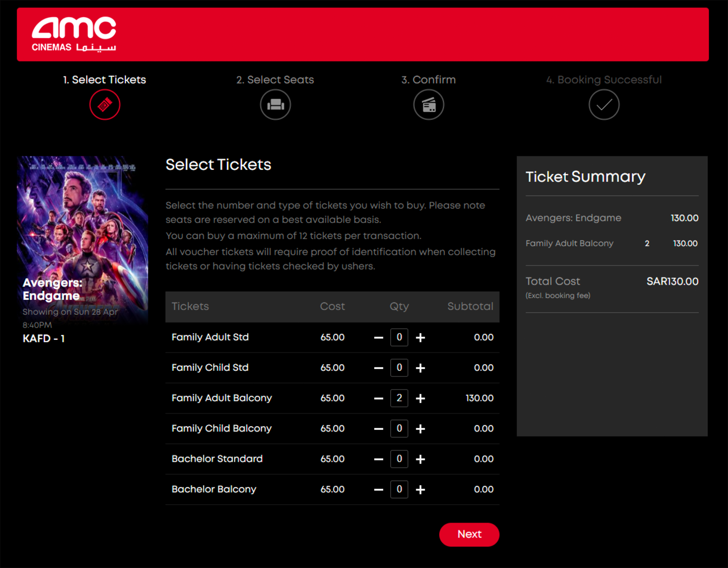Image resolution: width=728 pixels, height=568 pixels.
Task: Click the 0.00 subtotal in Family Adult Std row
Action: [x=484, y=337]
